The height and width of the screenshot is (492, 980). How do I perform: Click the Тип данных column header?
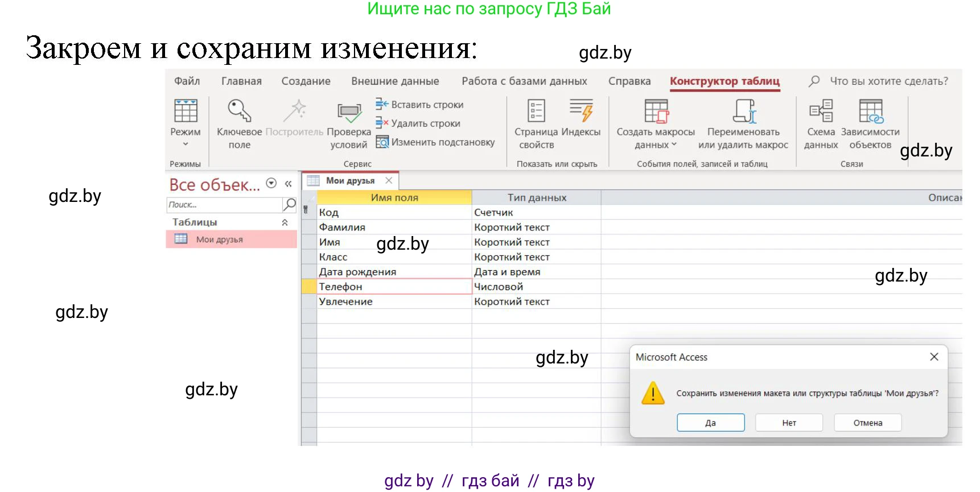[537, 197]
